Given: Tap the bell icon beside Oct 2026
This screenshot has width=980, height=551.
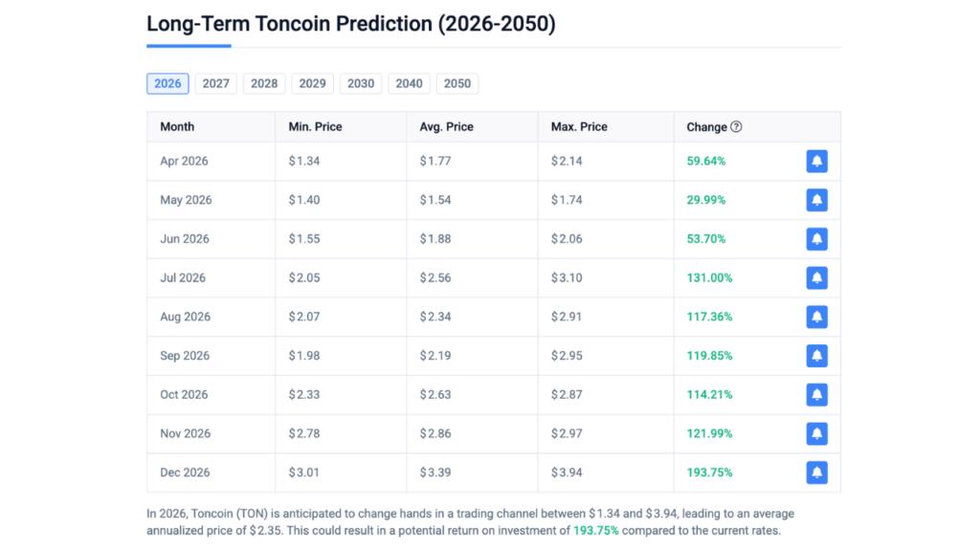Looking at the screenshot, I should [x=816, y=394].
